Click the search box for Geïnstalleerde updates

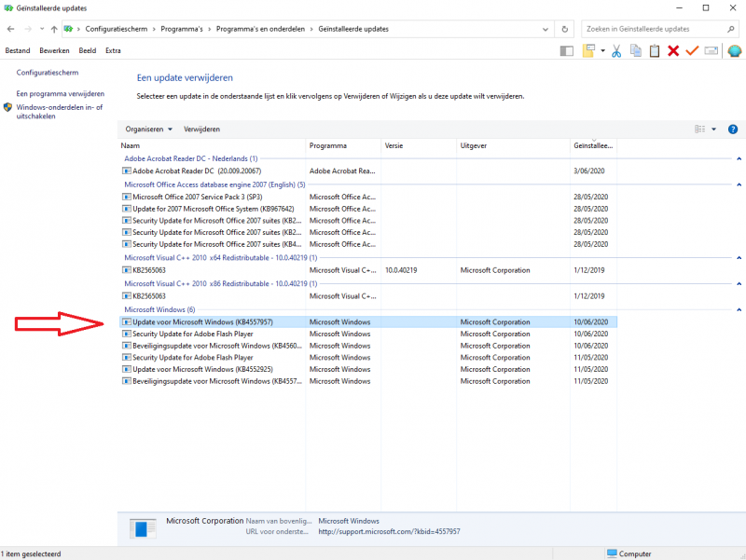pyautogui.click(x=653, y=30)
